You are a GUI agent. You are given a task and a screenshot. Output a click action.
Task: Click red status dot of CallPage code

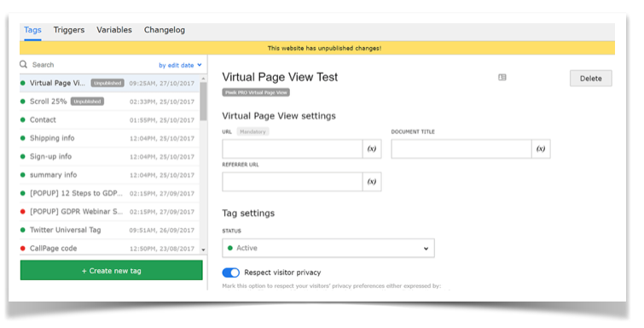click(23, 249)
